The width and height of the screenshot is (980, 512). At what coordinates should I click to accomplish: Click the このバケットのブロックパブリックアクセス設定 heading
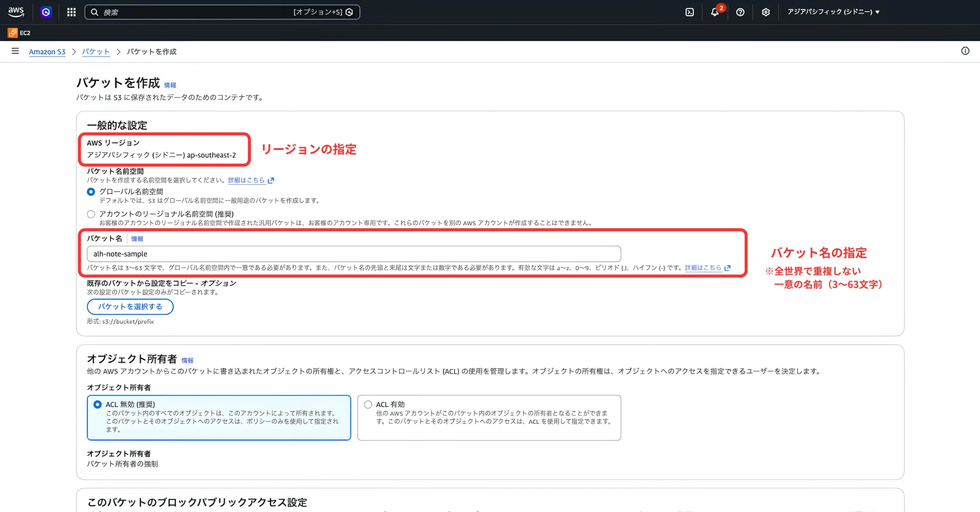pyautogui.click(x=197, y=502)
